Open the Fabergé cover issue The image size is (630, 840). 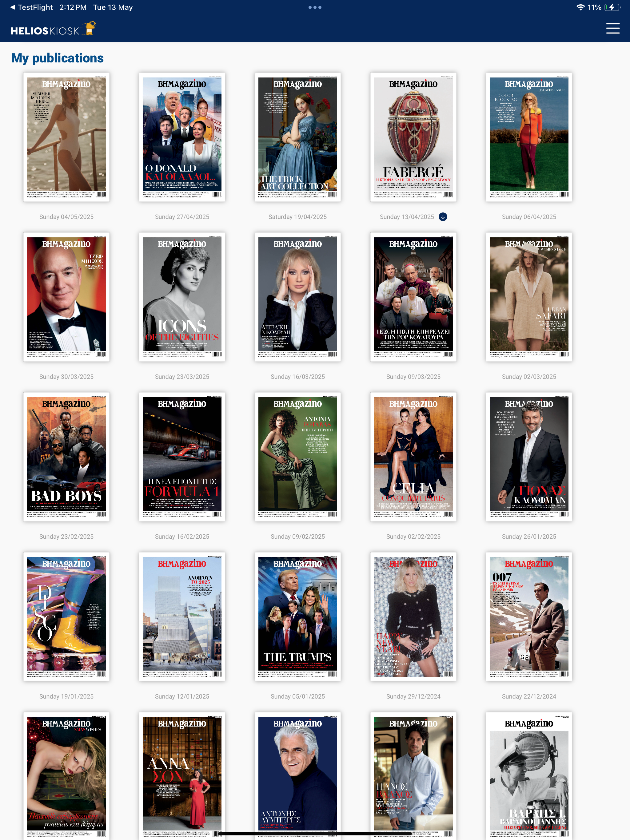tap(413, 137)
